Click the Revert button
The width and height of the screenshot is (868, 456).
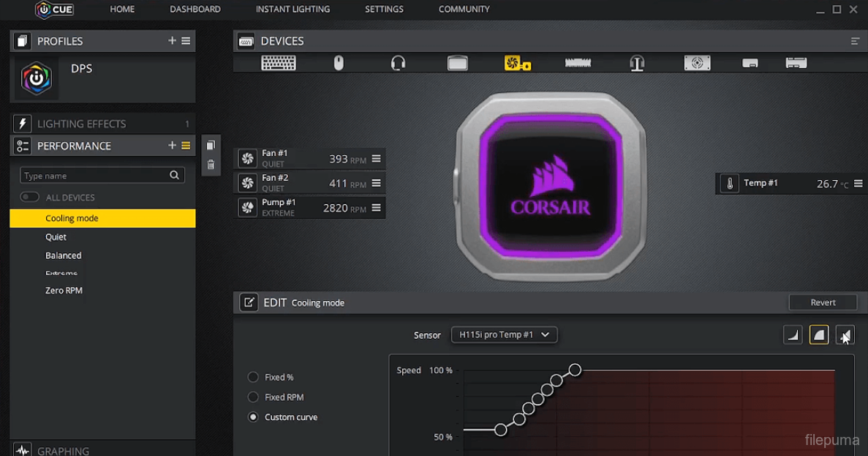(823, 302)
